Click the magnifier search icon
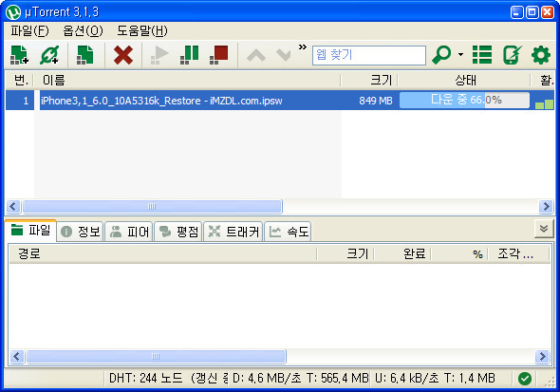 click(441, 55)
